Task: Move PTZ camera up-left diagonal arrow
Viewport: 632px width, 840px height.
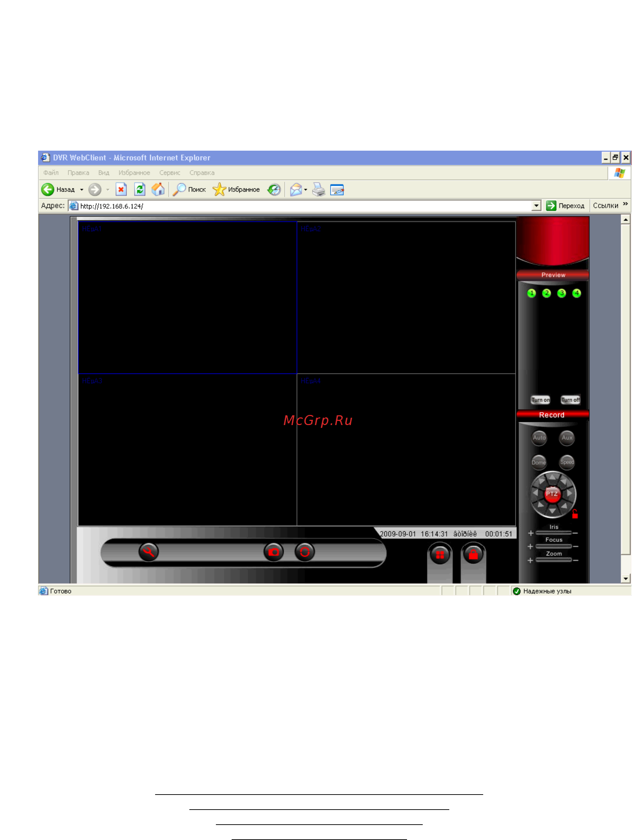Action: pyautogui.click(x=542, y=481)
